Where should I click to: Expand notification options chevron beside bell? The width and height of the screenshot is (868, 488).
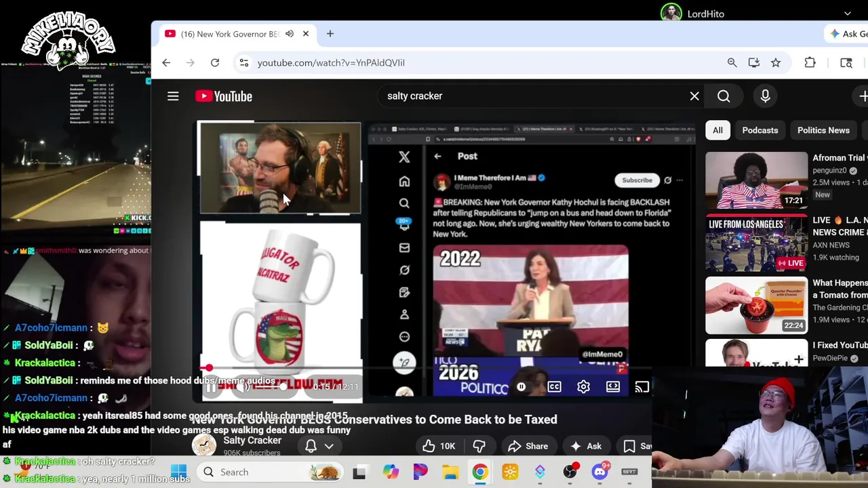(x=329, y=446)
